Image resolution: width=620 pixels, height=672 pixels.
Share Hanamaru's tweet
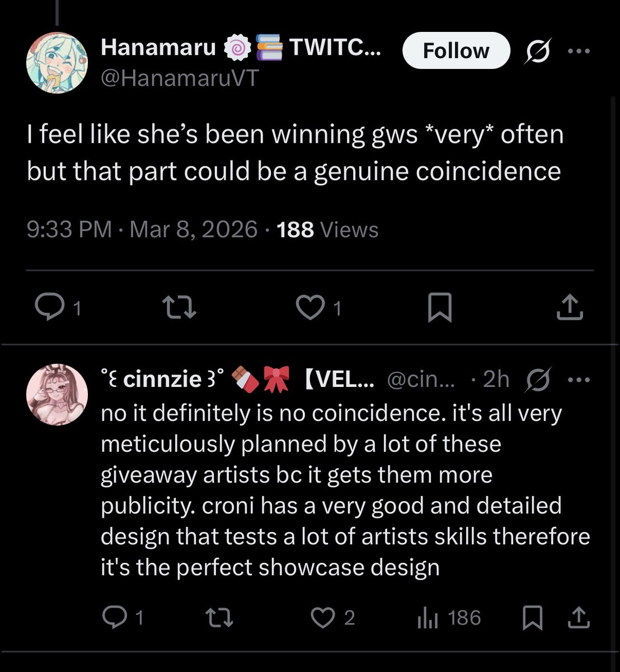point(570,307)
